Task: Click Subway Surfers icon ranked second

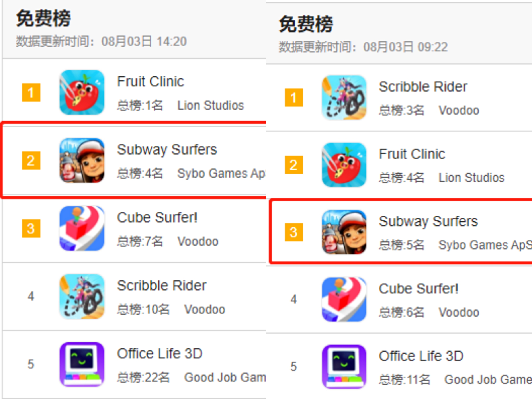Action: click(x=82, y=160)
